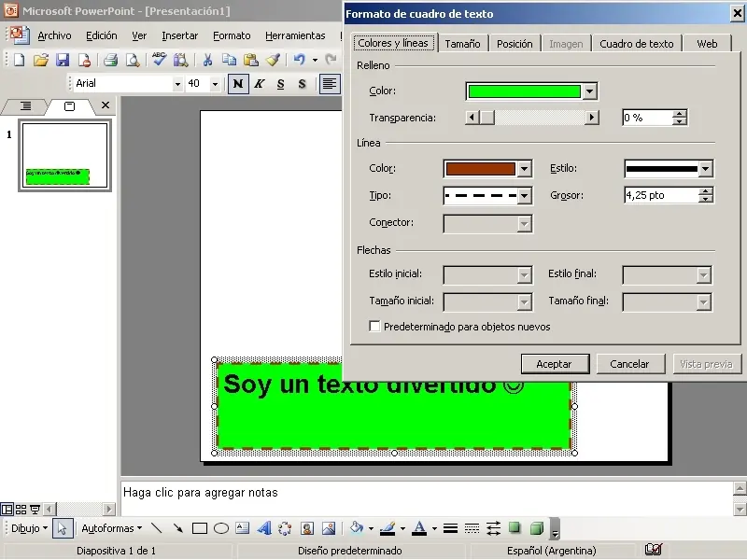
Task: Expand the Dibujo menu
Action: (29, 528)
